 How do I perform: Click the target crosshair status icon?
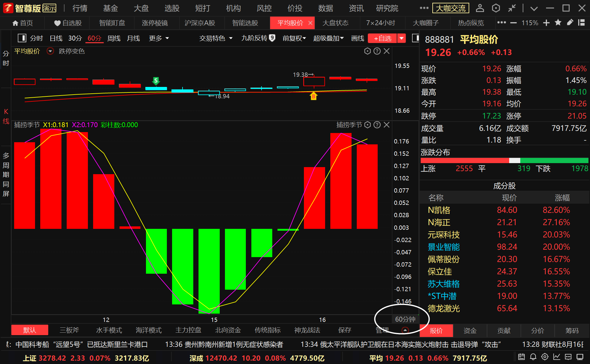545,357
